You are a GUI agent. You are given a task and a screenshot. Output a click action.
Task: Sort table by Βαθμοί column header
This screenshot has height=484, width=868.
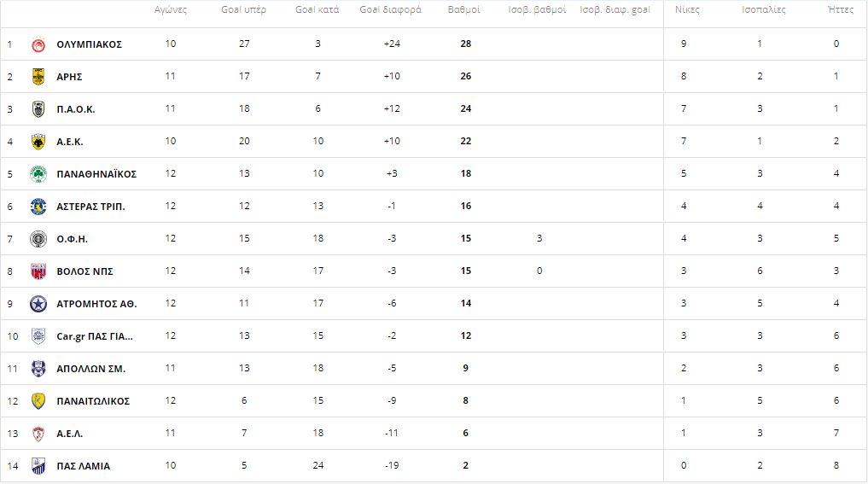[x=464, y=9]
